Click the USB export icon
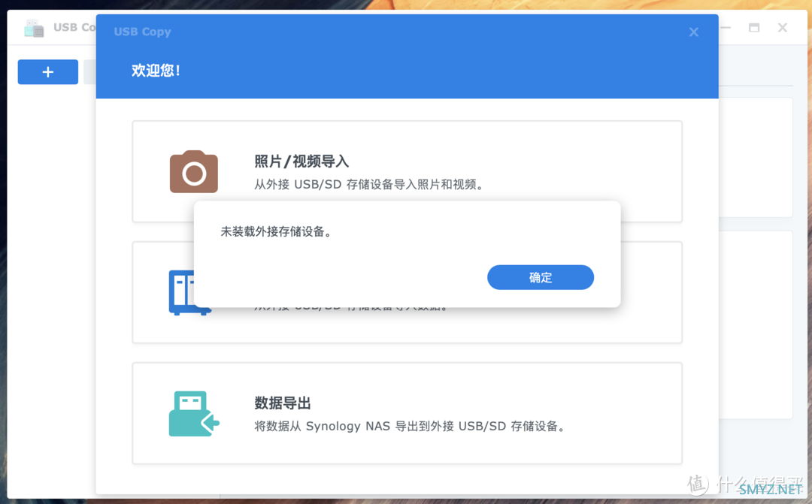The width and height of the screenshot is (812, 504). tap(194, 413)
